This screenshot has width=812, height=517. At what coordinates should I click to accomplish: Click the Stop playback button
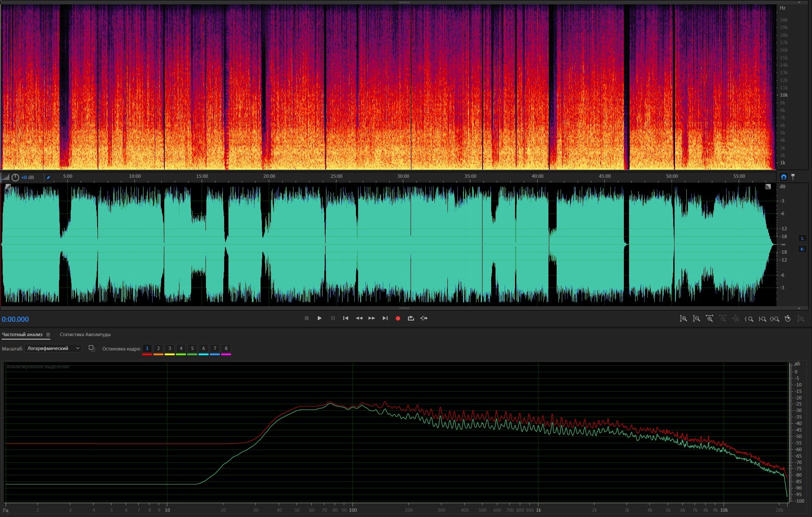307,318
